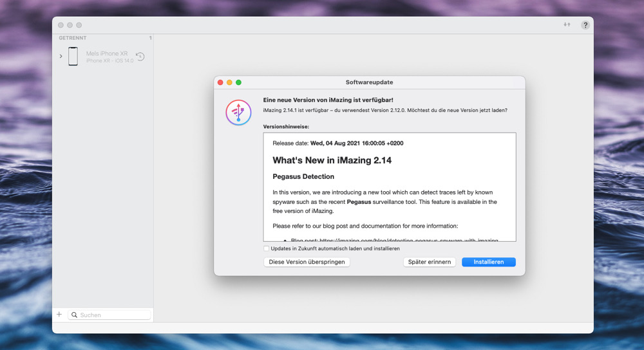
Task: Focus the Suchen search field
Action: [109, 315]
